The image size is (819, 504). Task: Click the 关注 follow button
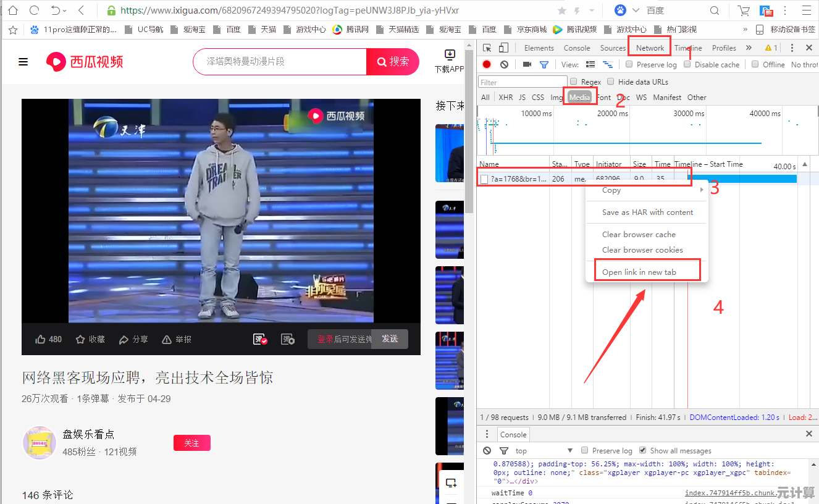[x=191, y=443]
